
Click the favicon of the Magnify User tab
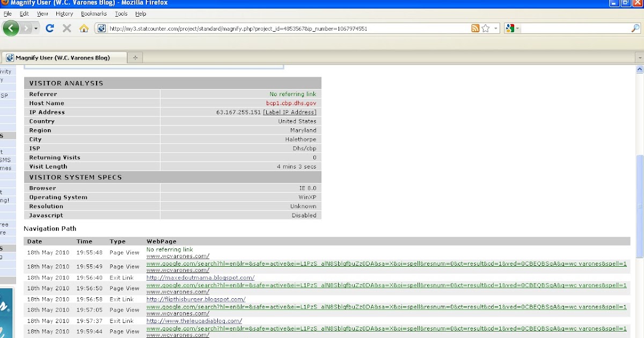pos(10,57)
